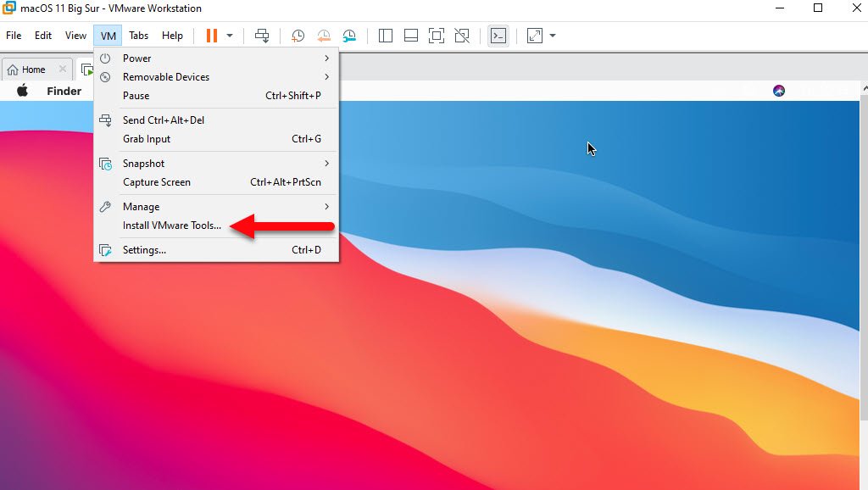Expand the Power submenu
The width and height of the screenshot is (868, 490).
point(216,58)
